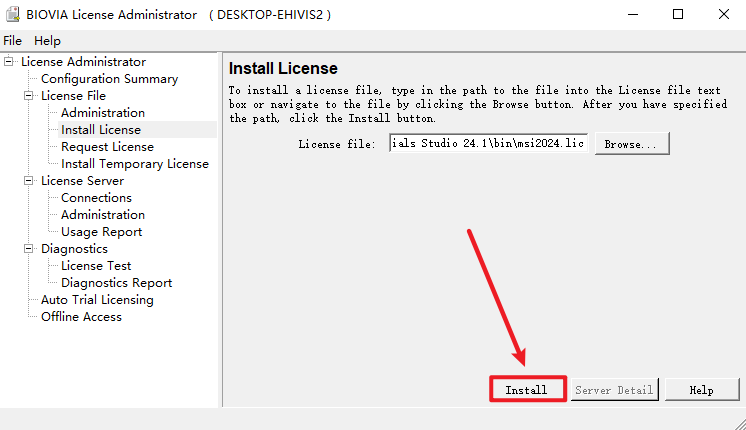Open Usage Report in the tree
The height and width of the screenshot is (430, 746).
click(x=101, y=232)
